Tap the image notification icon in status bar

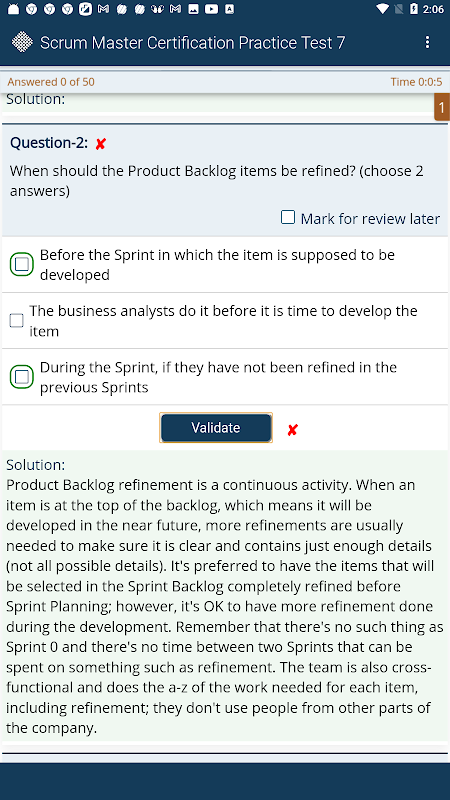(x=193, y=9)
